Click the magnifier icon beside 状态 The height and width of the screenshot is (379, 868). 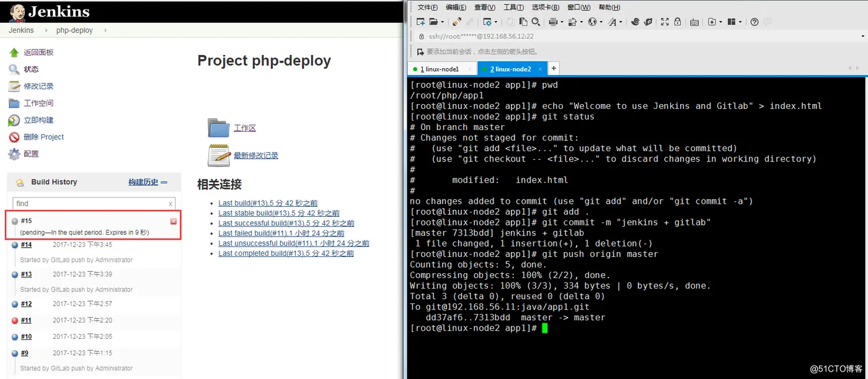coord(14,69)
